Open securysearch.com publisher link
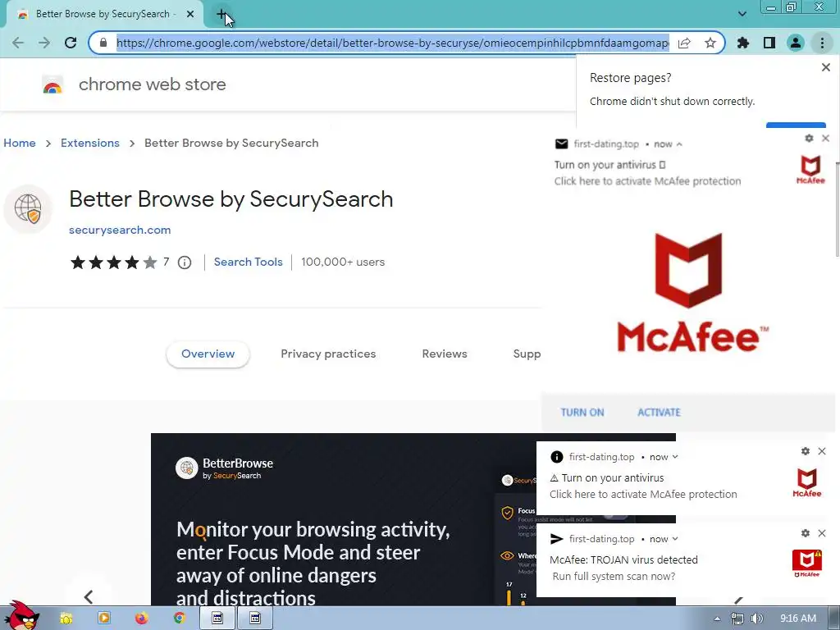This screenshot has width=840, height=630. pos(120,230)
